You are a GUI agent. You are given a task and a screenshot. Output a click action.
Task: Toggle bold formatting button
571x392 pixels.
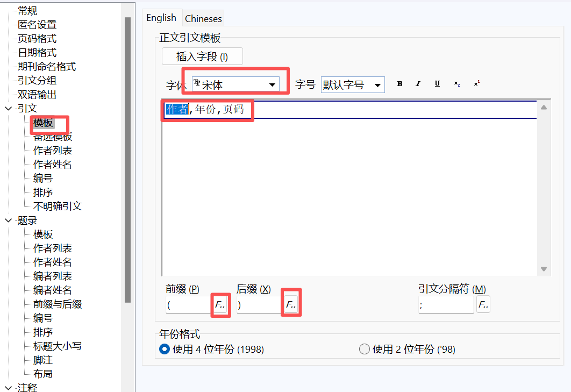[x=399, y=84]
